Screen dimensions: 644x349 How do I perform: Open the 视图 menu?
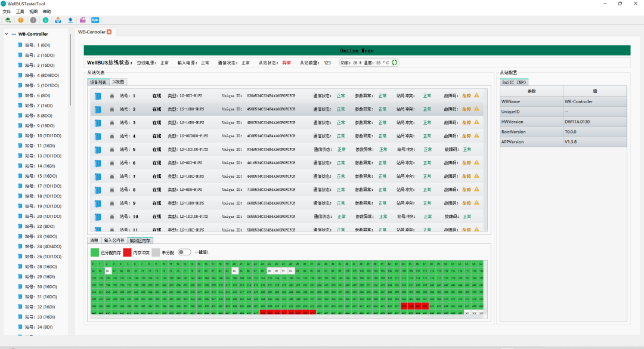tap(33, 11)
